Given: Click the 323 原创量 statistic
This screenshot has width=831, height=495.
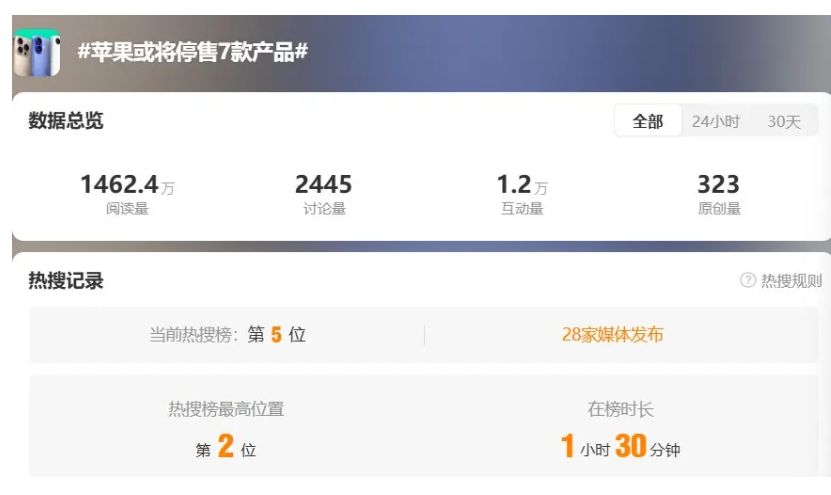Looking at the screenshot, I should pyautogui.click(x=719, y=194).
